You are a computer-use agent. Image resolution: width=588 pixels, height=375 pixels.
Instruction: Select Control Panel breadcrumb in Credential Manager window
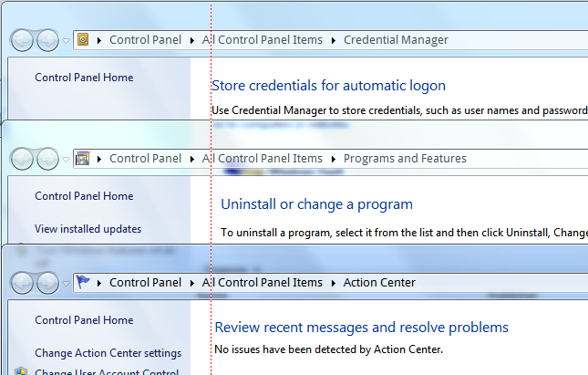(145, 40)
